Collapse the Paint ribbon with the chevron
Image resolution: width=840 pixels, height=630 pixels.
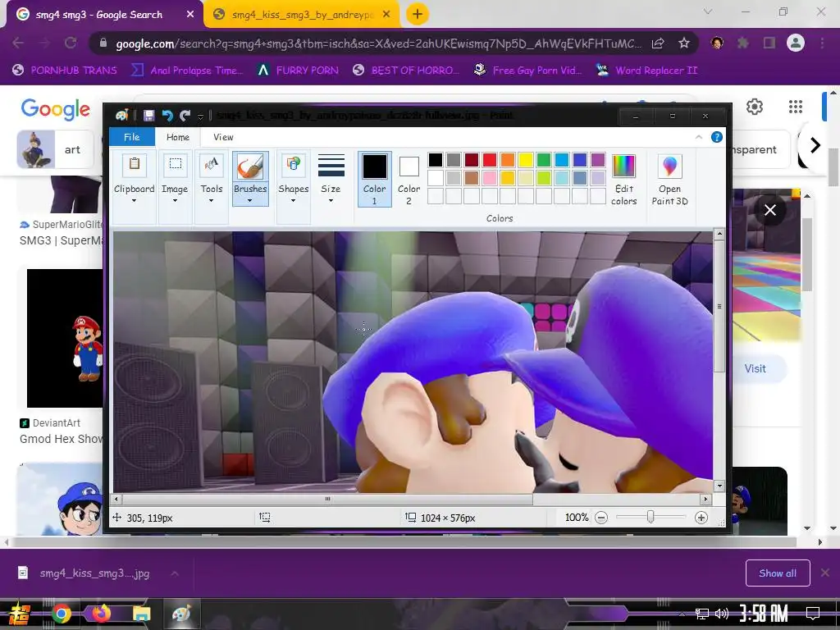coord(699,137)
